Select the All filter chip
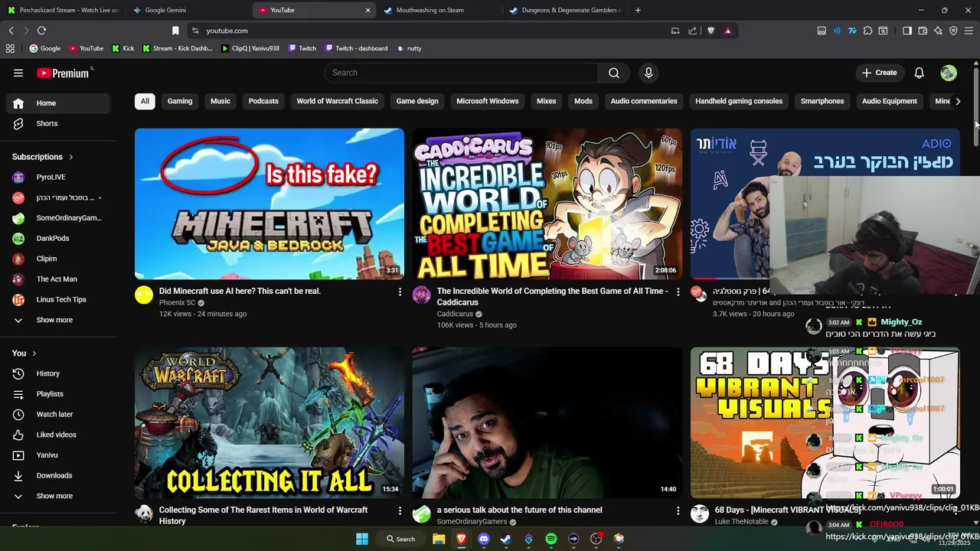980x551 pixels. pos(145,101)
